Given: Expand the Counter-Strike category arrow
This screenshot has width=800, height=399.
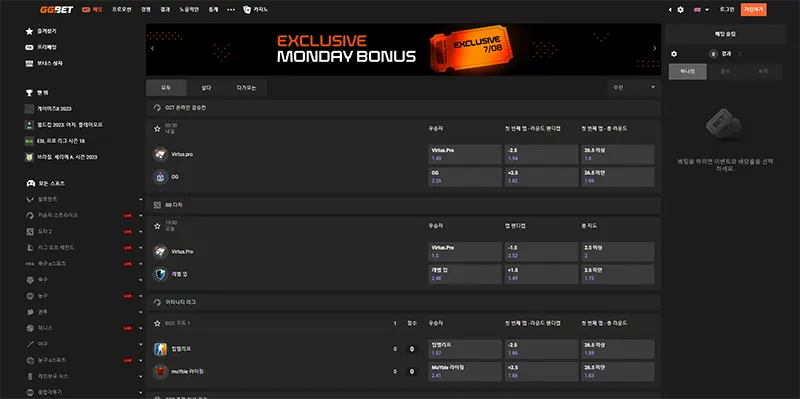Looking at the screenshot, I should (141, 216).
